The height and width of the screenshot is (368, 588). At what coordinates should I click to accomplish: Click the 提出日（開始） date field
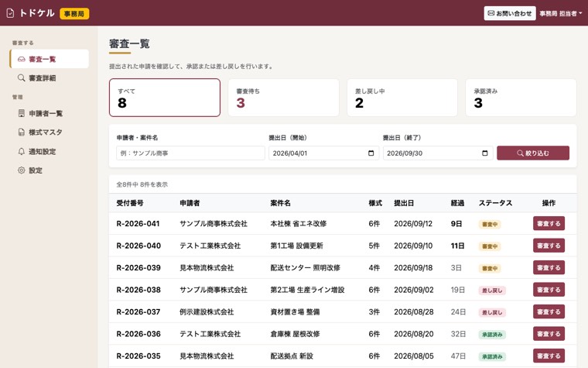(323, 153)
